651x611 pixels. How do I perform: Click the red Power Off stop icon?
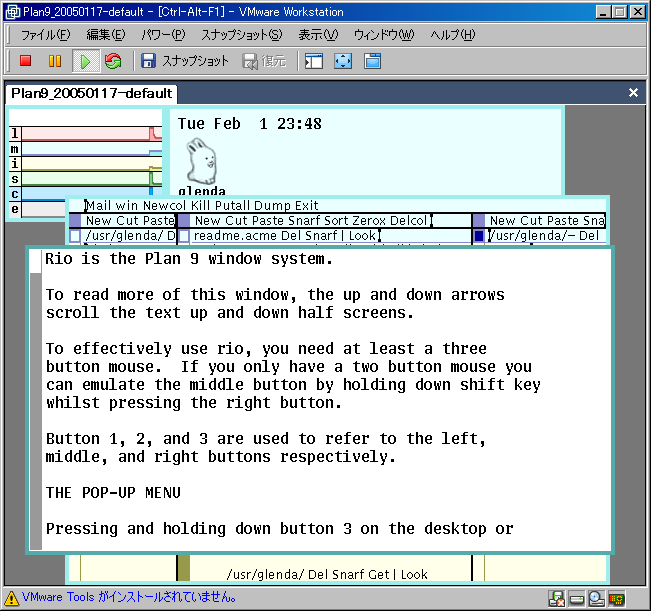coord(26,61)
